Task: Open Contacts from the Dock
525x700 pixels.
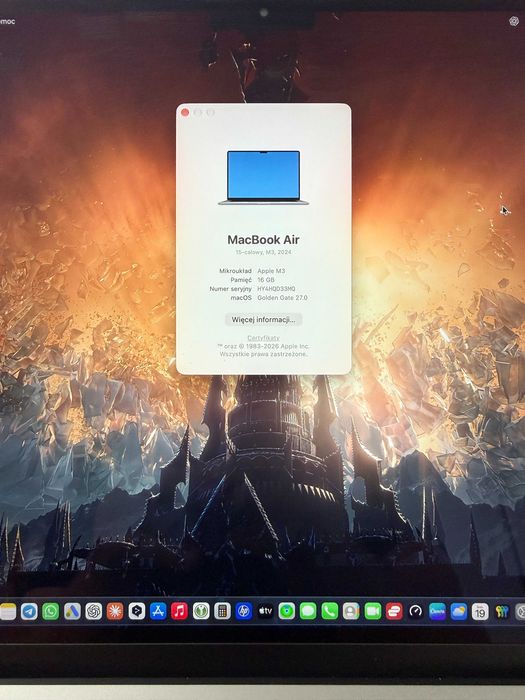Action: (351, 611)
